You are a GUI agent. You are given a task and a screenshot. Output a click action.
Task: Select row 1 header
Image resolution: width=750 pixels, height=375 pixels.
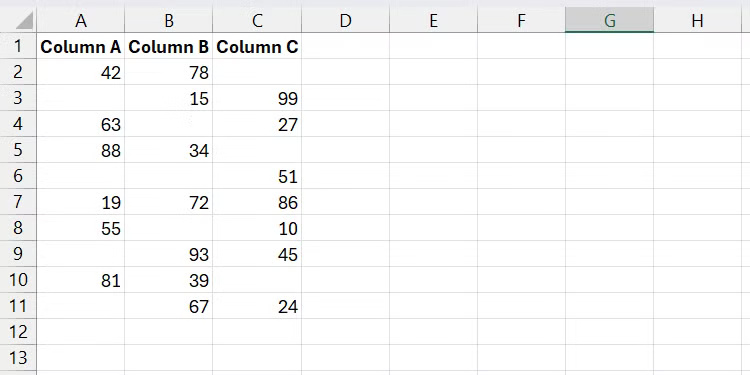pos(18,46)
